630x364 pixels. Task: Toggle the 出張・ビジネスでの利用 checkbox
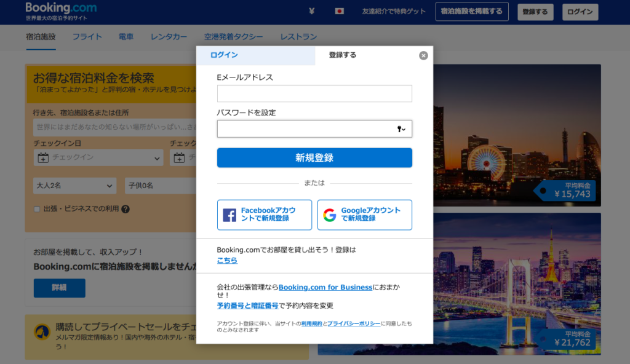coord(37,209)
